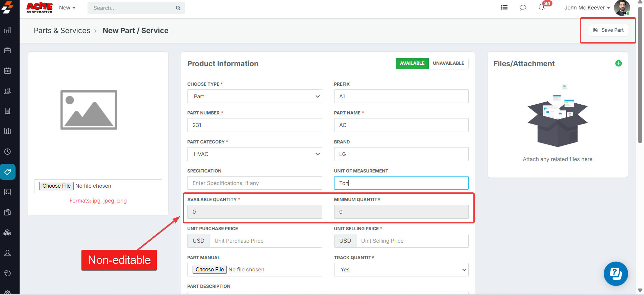Click the Save Part button
The height and width of the screenshot is (295, 644).
(608, 30)
